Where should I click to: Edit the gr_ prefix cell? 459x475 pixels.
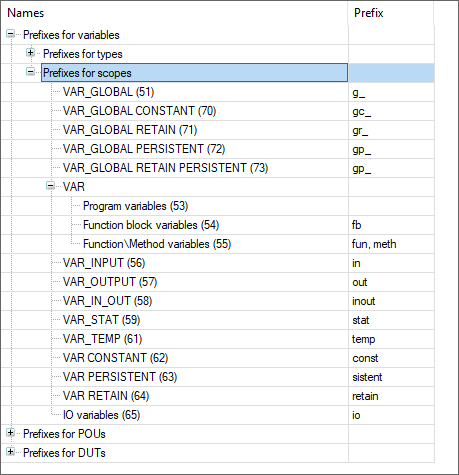click(x=391, y=130)
